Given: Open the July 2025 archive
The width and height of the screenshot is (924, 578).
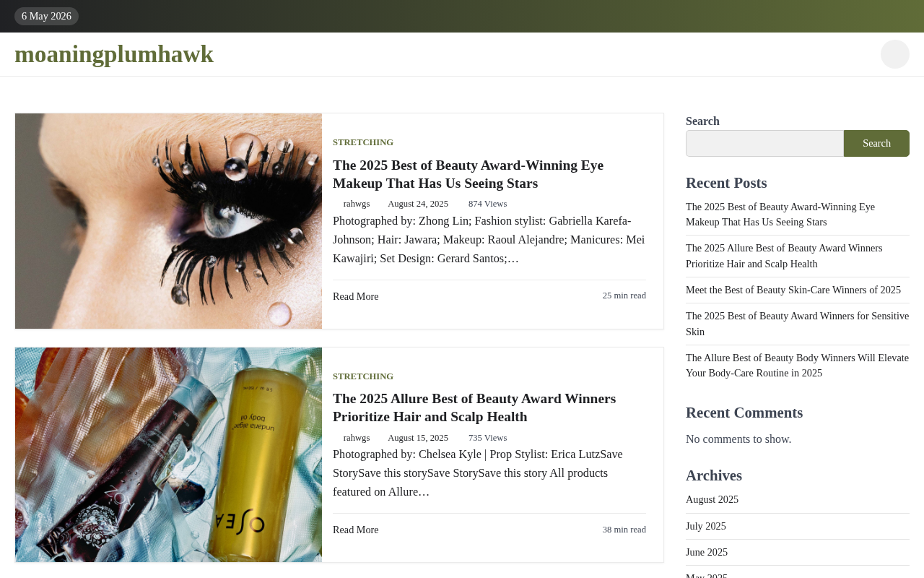Looking at the screenshot, I should [706, 526].
